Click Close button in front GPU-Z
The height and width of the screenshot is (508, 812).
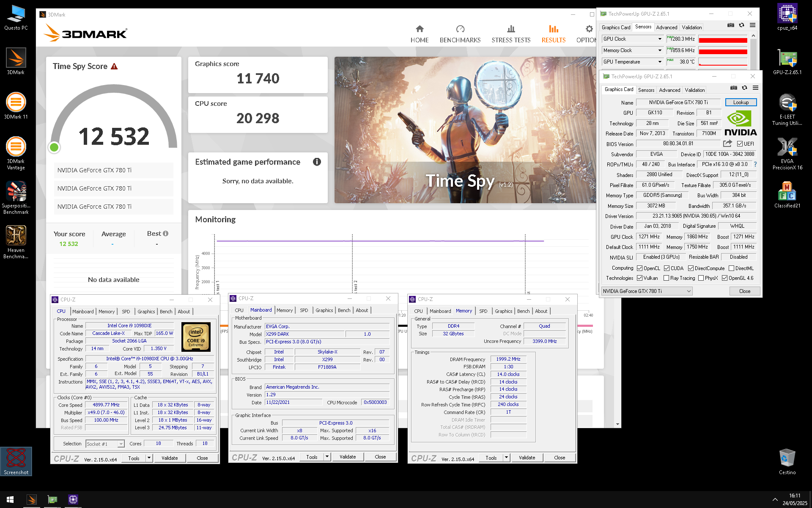(744, 291)
